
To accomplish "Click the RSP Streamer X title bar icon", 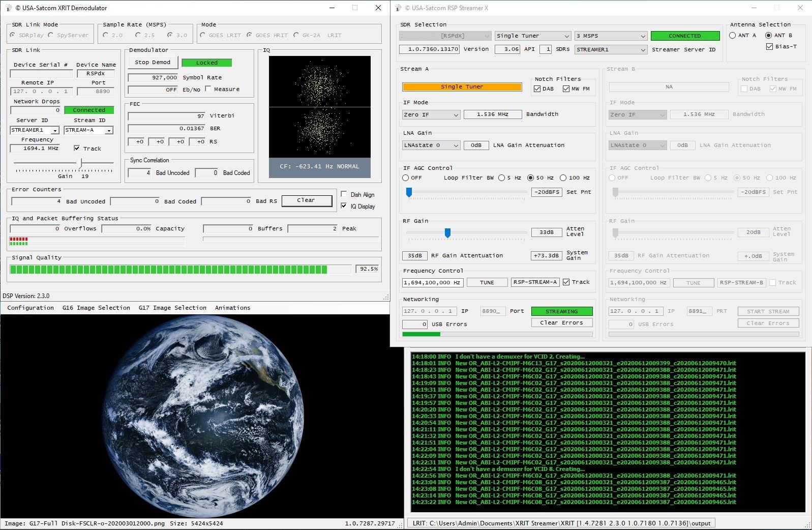I will coord(398,8).
